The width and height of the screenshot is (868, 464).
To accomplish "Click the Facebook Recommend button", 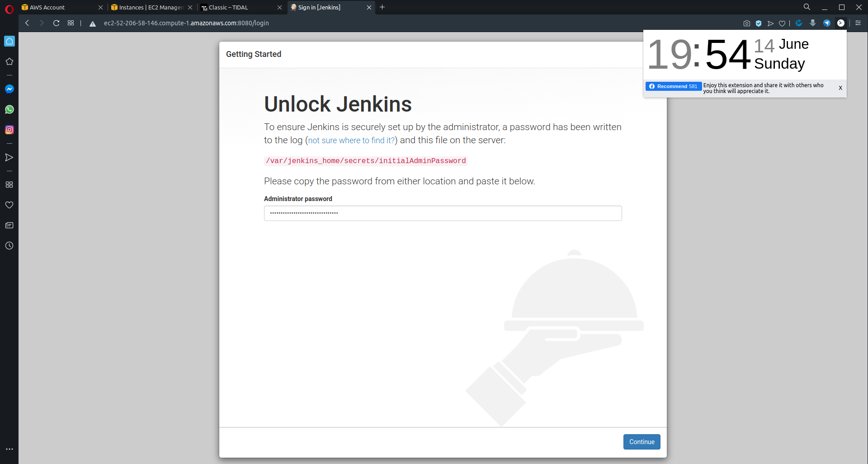I will (674, 86).
